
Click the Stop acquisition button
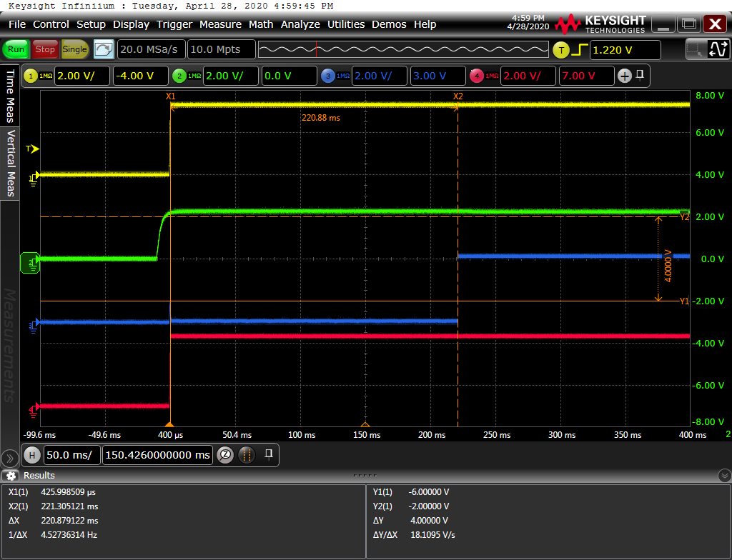(x=45, y=49)
